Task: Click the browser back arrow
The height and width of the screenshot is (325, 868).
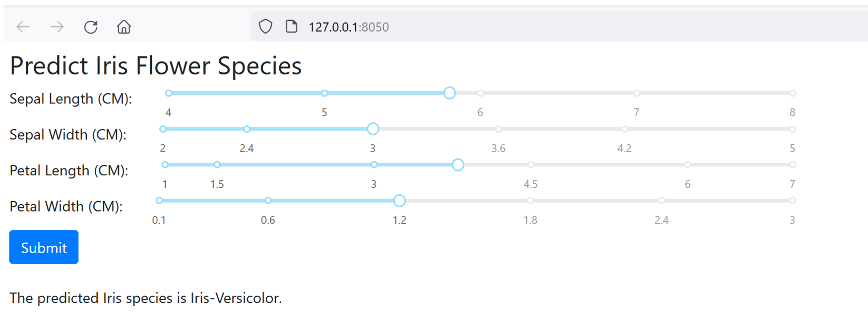Action: [x=23, y=27]
